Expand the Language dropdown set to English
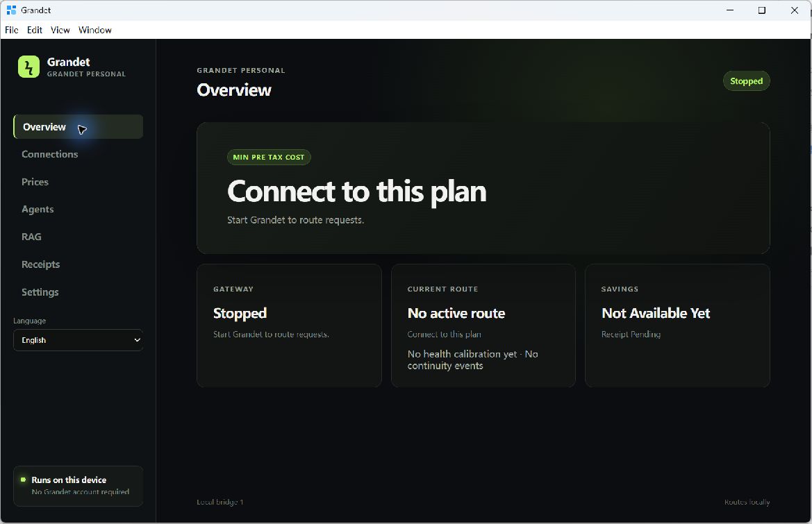The image size is (812, 524). tap(78, 340)
